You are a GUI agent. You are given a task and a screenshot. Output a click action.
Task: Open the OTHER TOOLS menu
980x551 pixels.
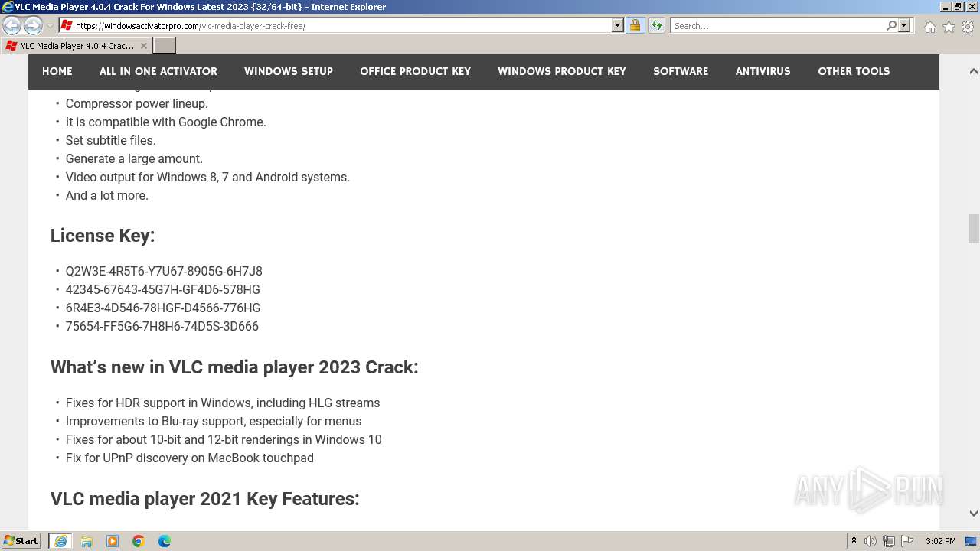point(854,71)
